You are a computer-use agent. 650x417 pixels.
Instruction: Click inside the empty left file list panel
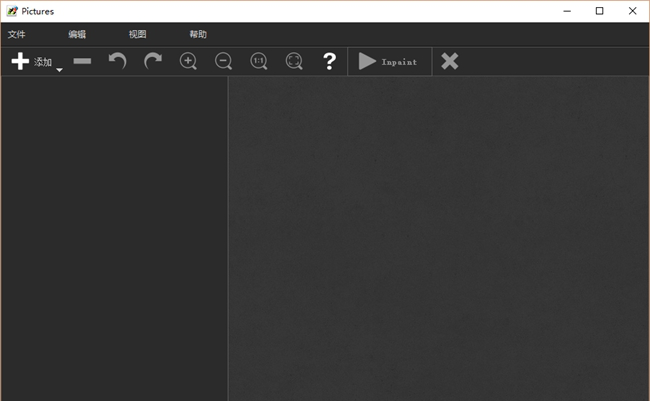[x=113, y=240]
